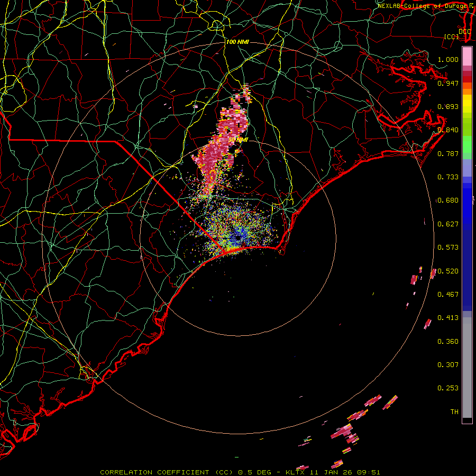
Task: Click the 0.787 color scale label
Action: (x=448, y=153)
